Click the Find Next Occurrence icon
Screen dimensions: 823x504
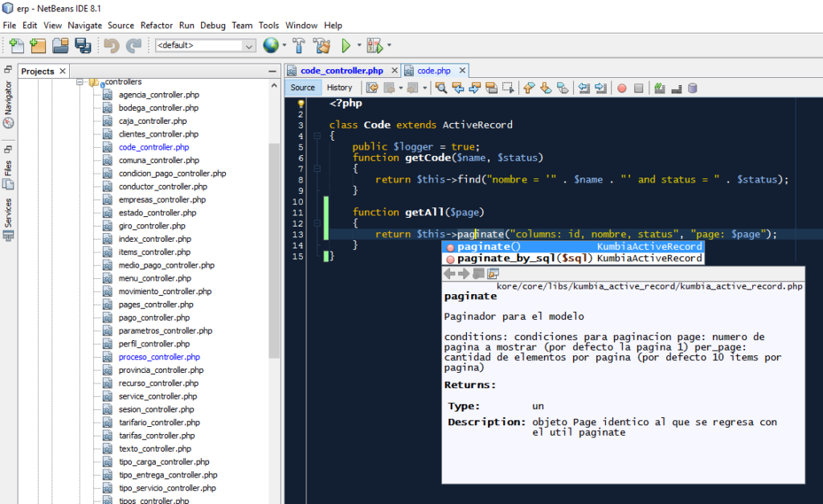(474, 87)
